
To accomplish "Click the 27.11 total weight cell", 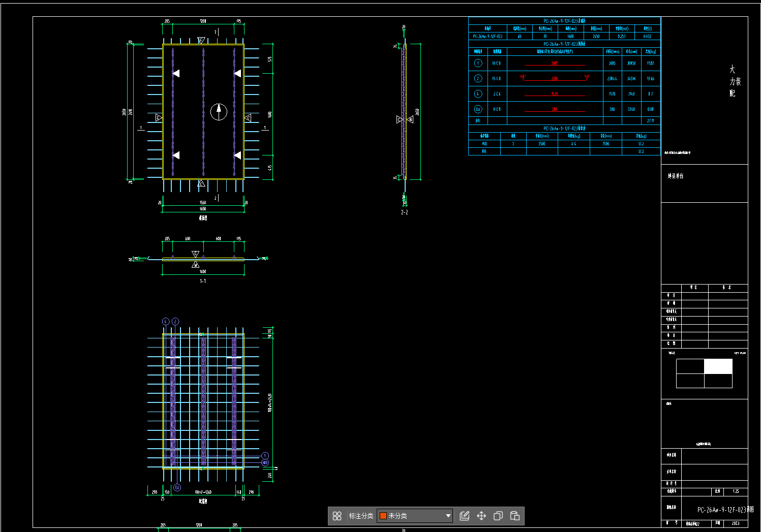I will pos(650,121).
